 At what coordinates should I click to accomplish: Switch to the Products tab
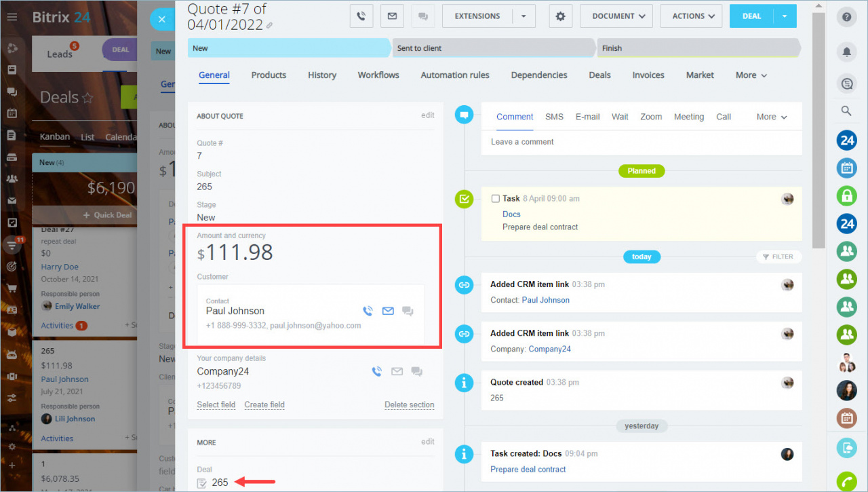pos(269,75)
